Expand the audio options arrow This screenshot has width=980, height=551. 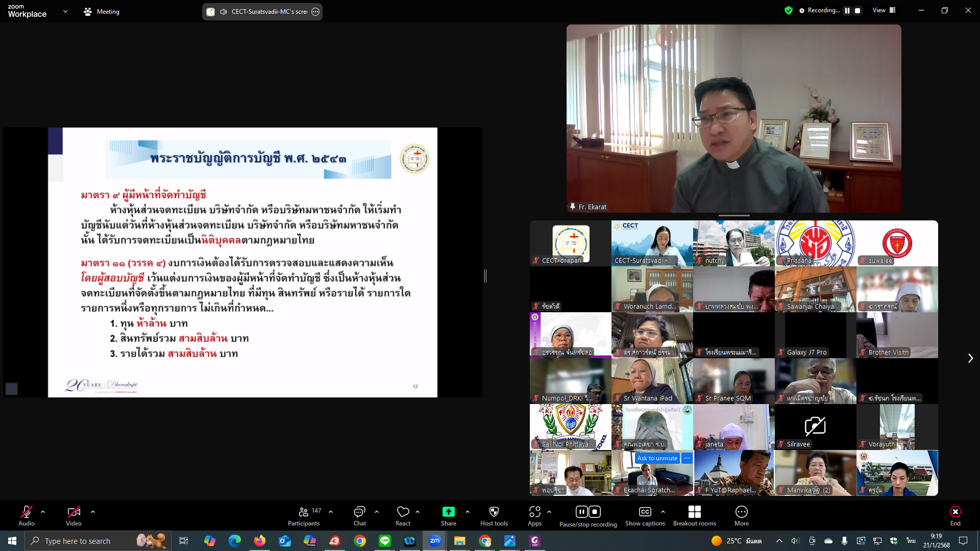pyautogui.click(x=43, y=512)
